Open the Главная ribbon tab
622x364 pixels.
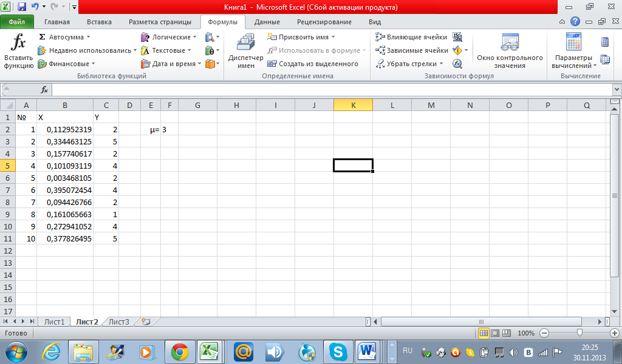(56, 22)
